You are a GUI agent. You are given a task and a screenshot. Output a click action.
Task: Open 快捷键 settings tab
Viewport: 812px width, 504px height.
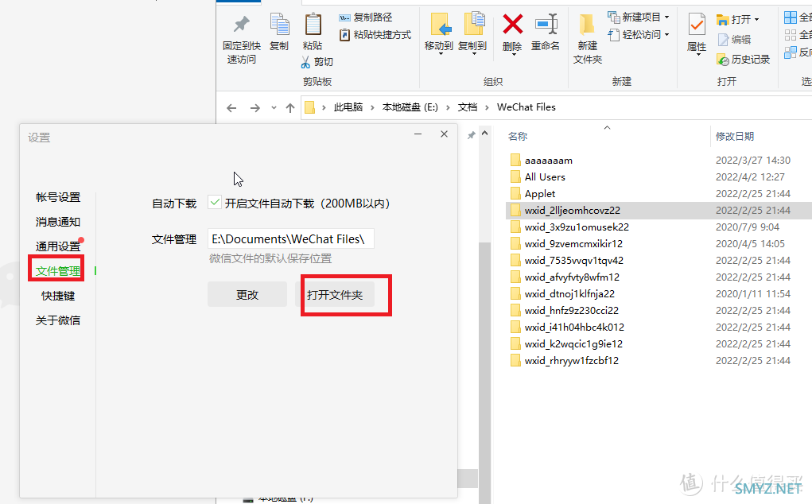(58, 296)
